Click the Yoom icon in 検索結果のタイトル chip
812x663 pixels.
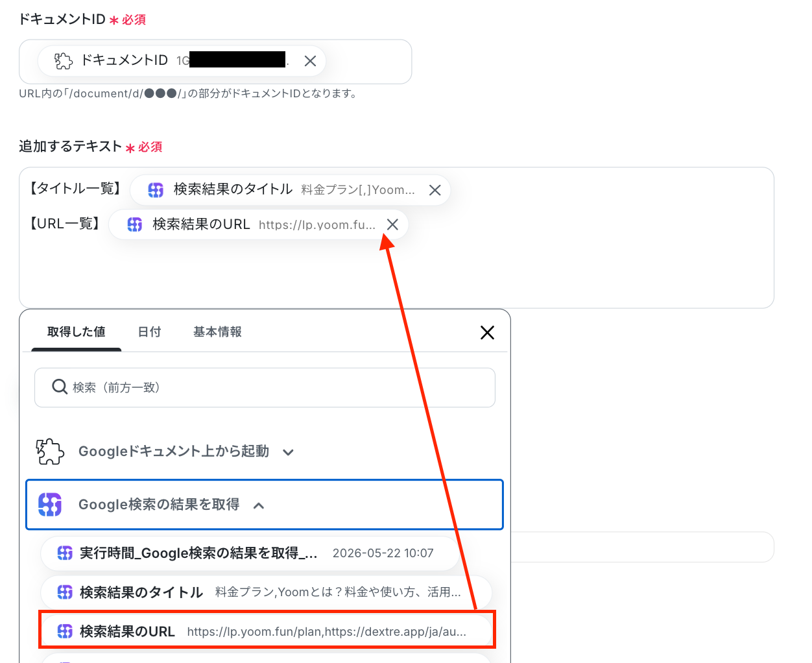pos(156,190)
